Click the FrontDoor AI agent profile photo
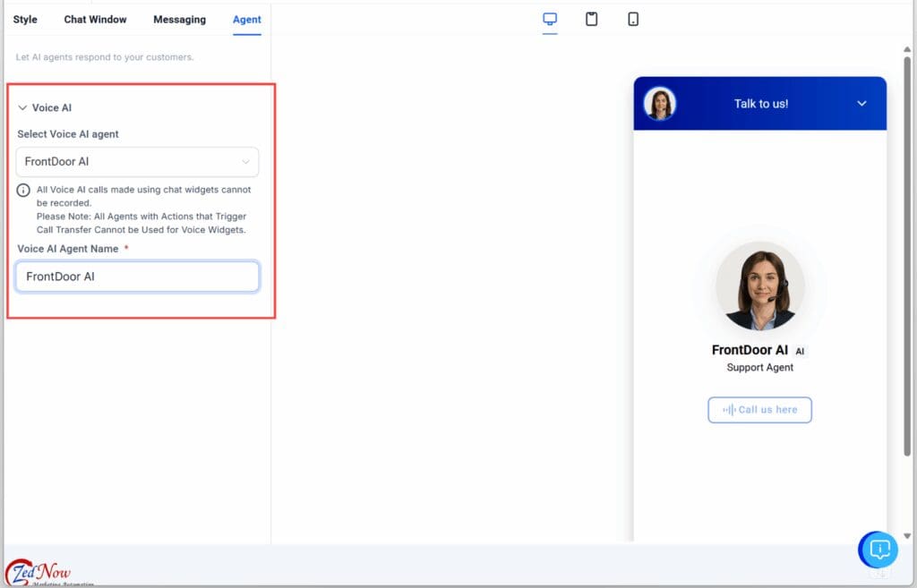 point(759,287)
